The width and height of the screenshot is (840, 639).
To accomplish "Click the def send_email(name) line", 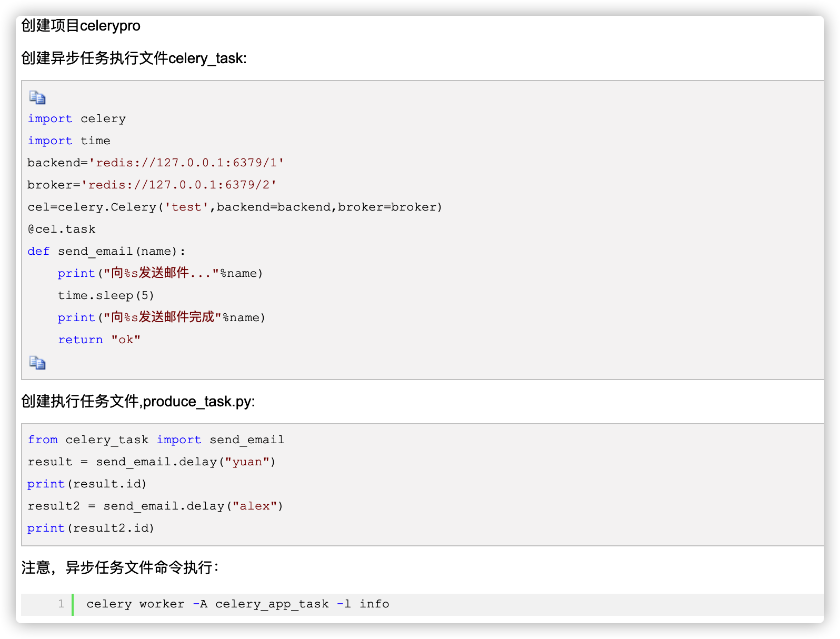I will [107, 251].
